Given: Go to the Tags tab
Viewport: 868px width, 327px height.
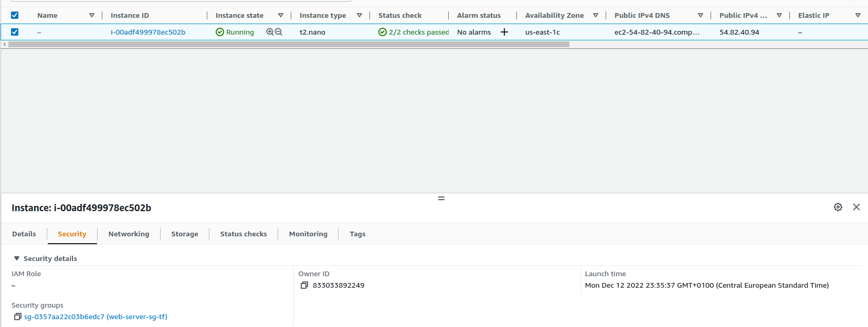Looking at the screenshot, I should (x=357, y=234).
